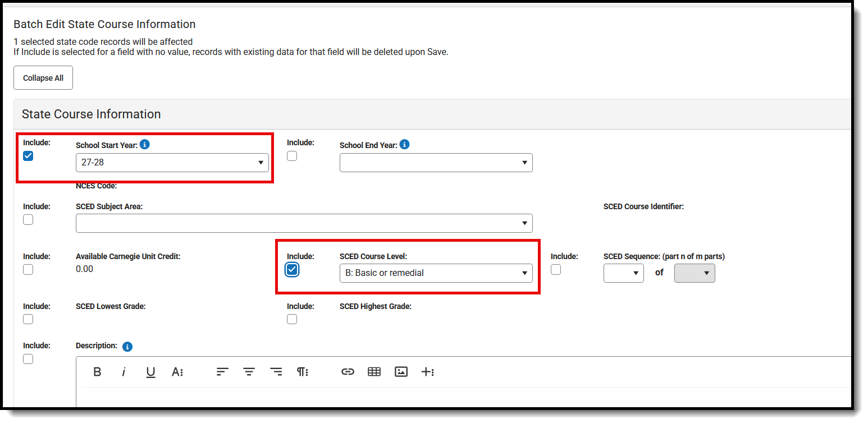Click the Collapse All button

point(43,77)
